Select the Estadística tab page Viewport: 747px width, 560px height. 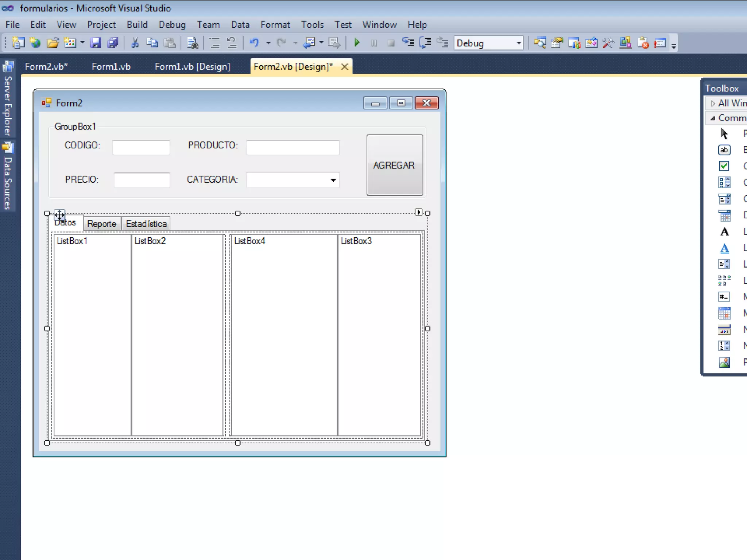pyautogui.click(x=146, y=224)
